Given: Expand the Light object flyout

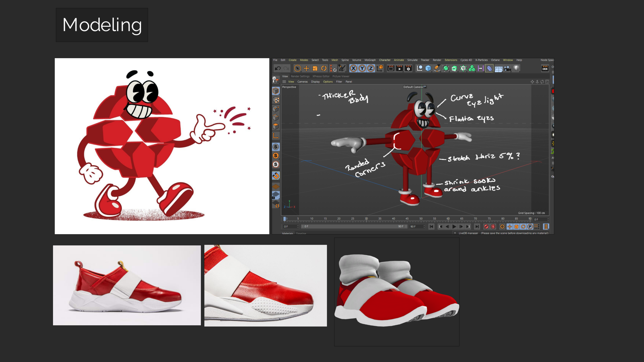Looking at the screenshot, I should 516,68.
